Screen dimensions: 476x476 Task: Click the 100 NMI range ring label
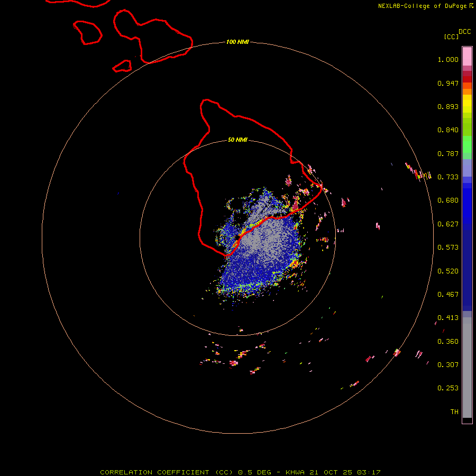pyautogui.click(x=237, y=42)
